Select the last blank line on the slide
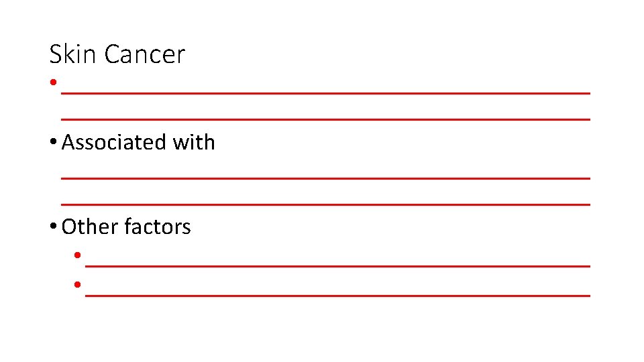 click(337, 294)
